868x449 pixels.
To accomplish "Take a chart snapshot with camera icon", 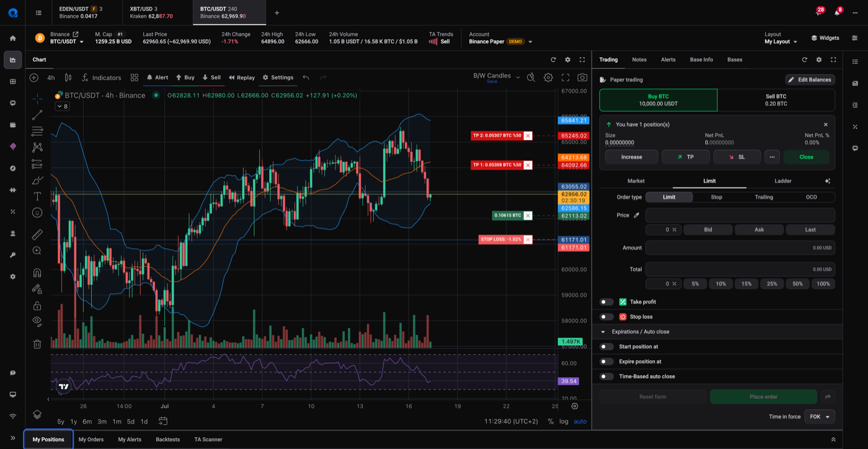I will (582, 78).
